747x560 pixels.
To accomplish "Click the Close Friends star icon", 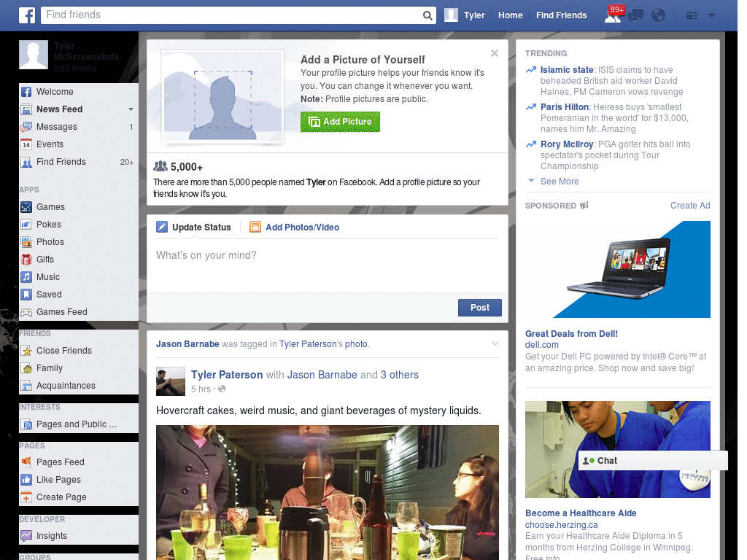I will tap(26, 351).
